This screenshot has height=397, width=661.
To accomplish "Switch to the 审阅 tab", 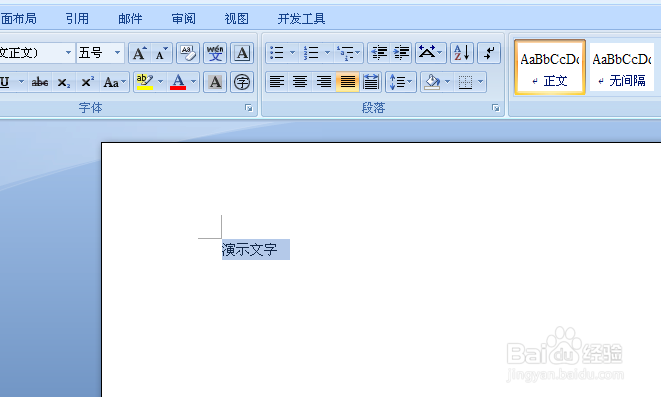I will (183, 19).
